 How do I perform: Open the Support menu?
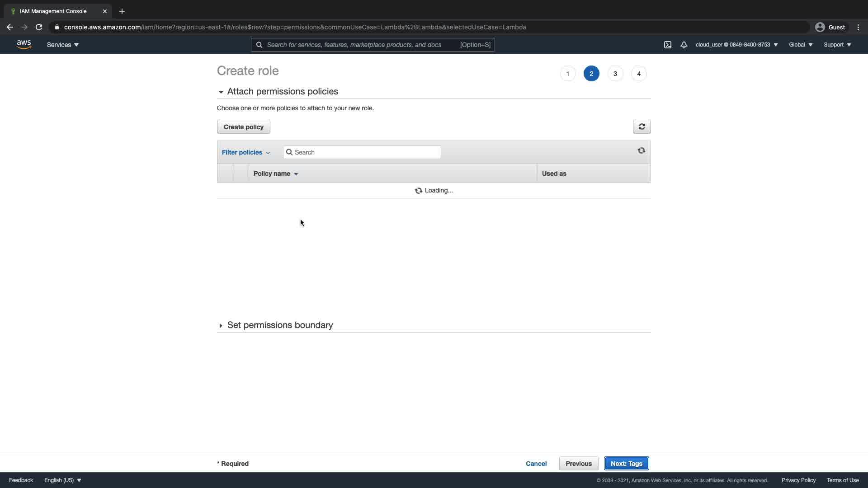[837, 45]
